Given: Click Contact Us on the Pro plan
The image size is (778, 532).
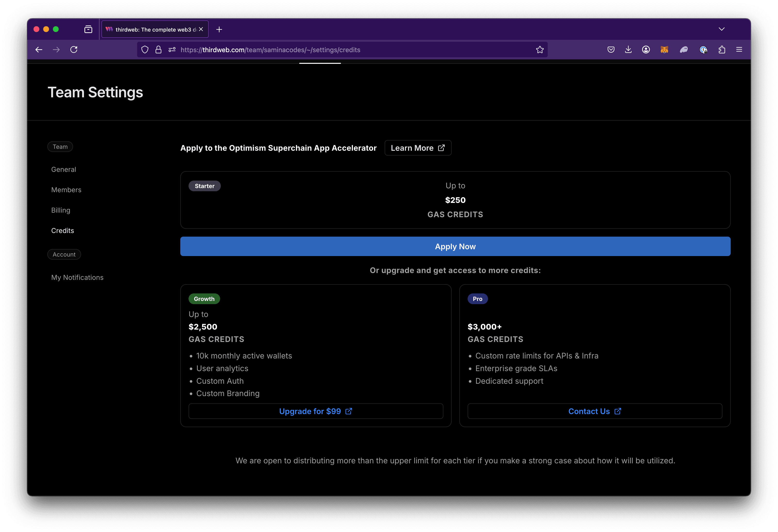Looking at the screenshot, I should coord(594,411).
